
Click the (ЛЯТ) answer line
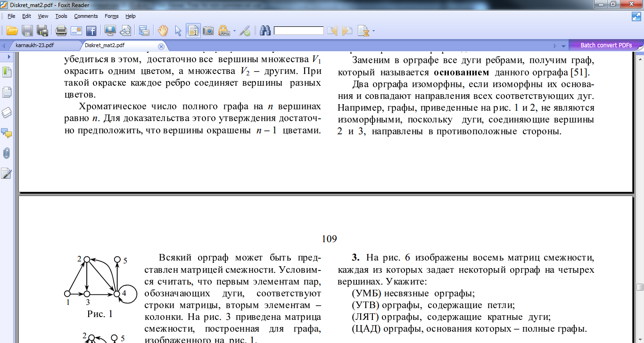(451, 317)
